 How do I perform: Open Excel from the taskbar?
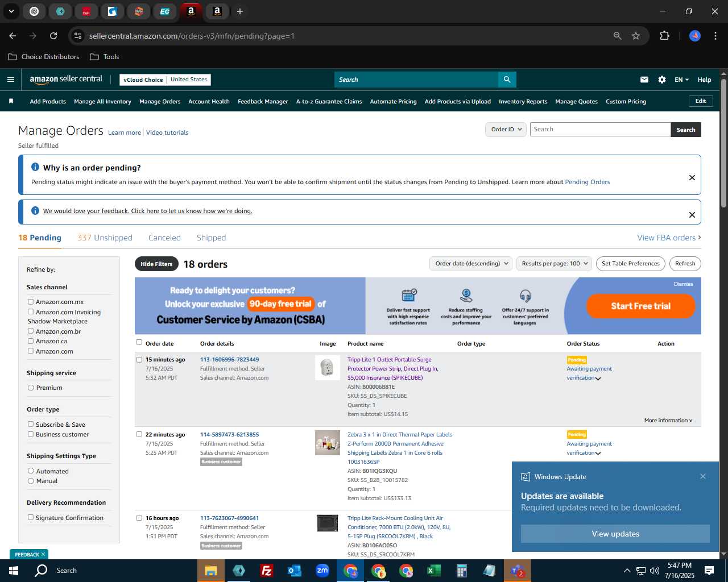(x=433, y=571)
